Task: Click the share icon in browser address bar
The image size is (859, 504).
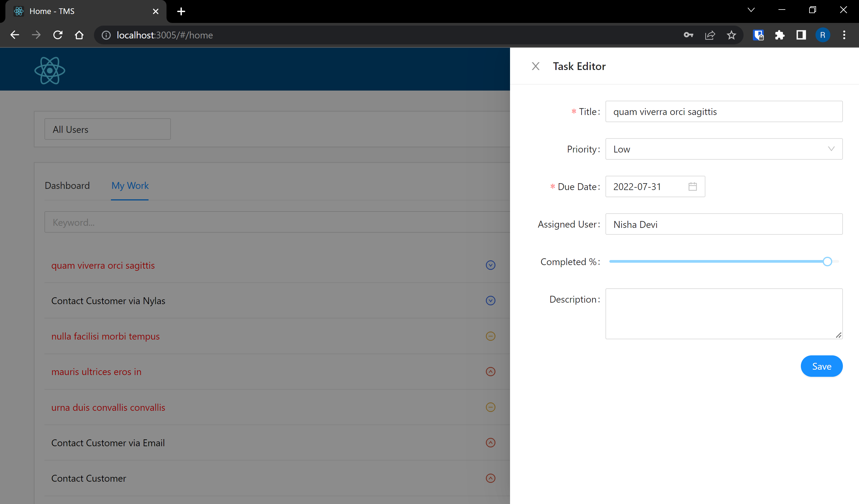Action: point(711,34)
